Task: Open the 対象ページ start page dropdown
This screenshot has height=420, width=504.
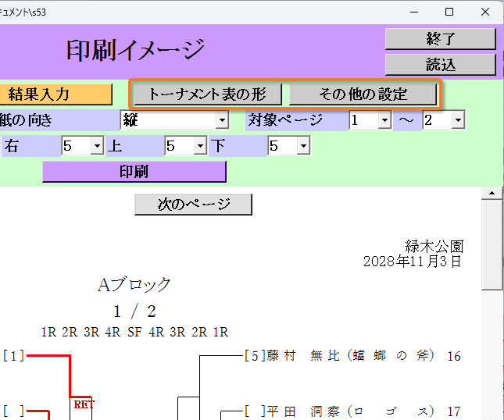Action: (x=384, y=120)
